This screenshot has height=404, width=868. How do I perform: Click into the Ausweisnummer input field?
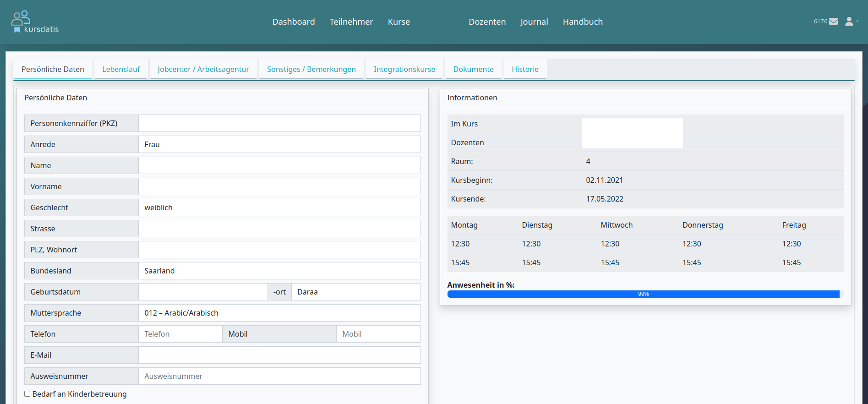pos(279,376)
